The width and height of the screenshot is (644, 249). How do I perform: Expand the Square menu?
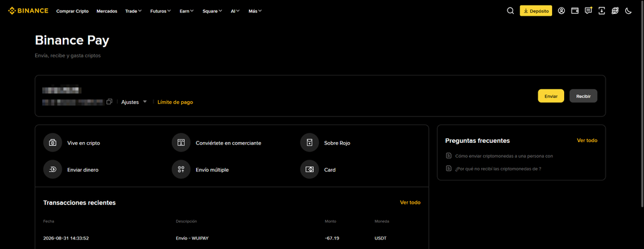pyautogui.click(x=213, y=11)
